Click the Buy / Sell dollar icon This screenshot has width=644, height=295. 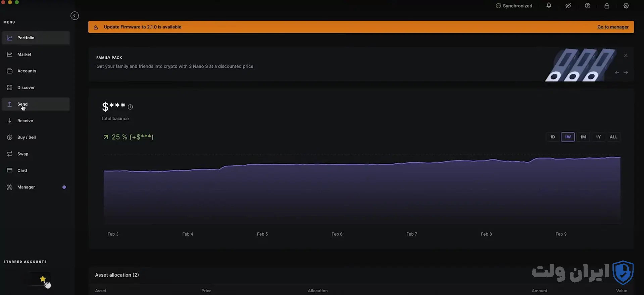pyautogui.click(x=10, y=137)
